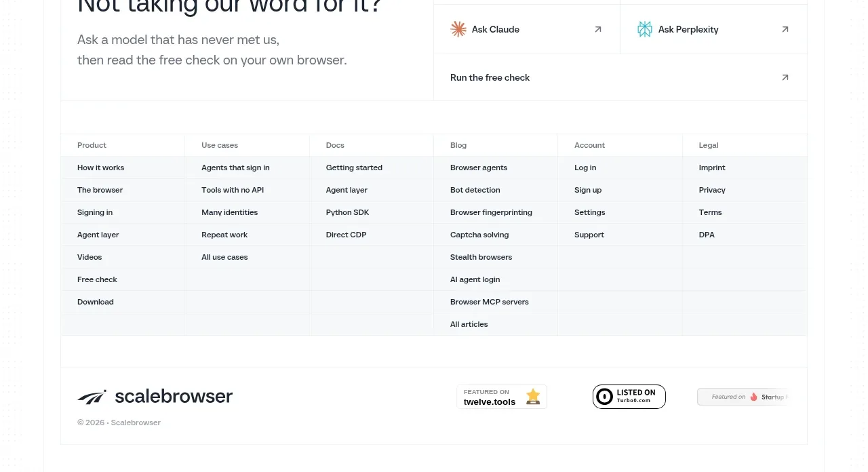Open the How it works link
The height and width of the screenshot is (472, 868).
101,168
